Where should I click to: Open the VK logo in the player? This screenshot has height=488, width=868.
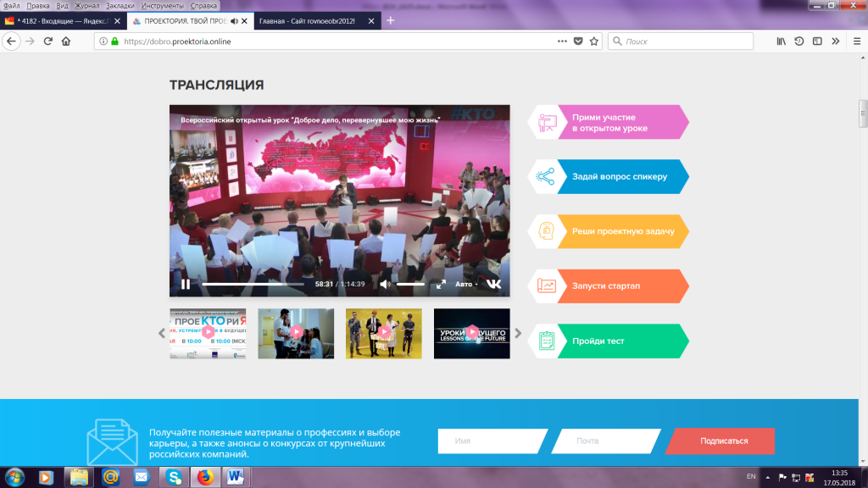click(493, 284)
